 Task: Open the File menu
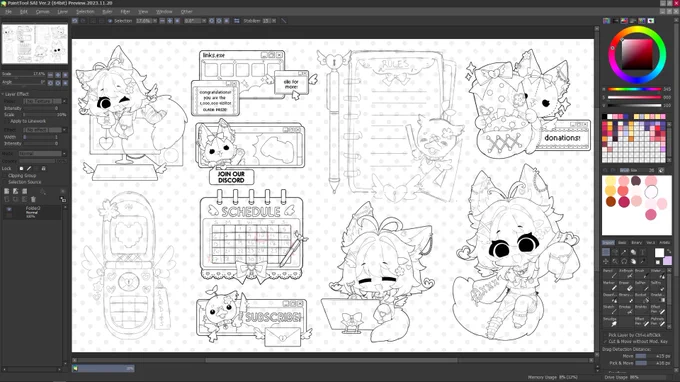tap(8, 12)
